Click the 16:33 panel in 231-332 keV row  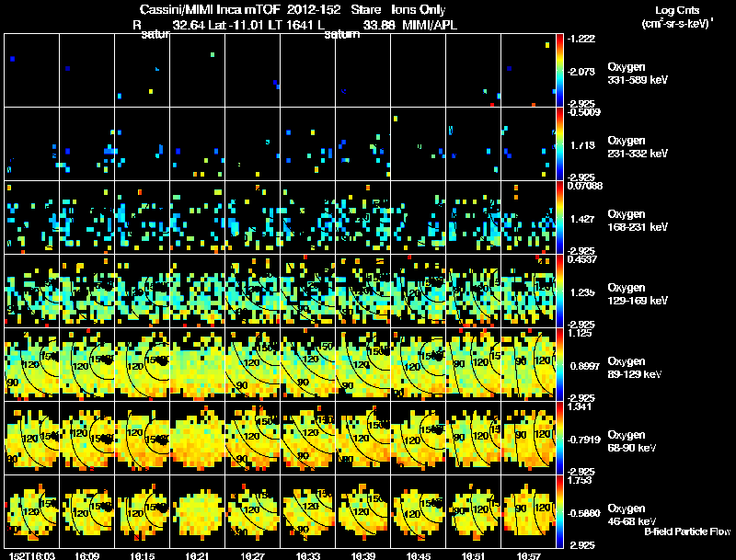pos(308,144)
